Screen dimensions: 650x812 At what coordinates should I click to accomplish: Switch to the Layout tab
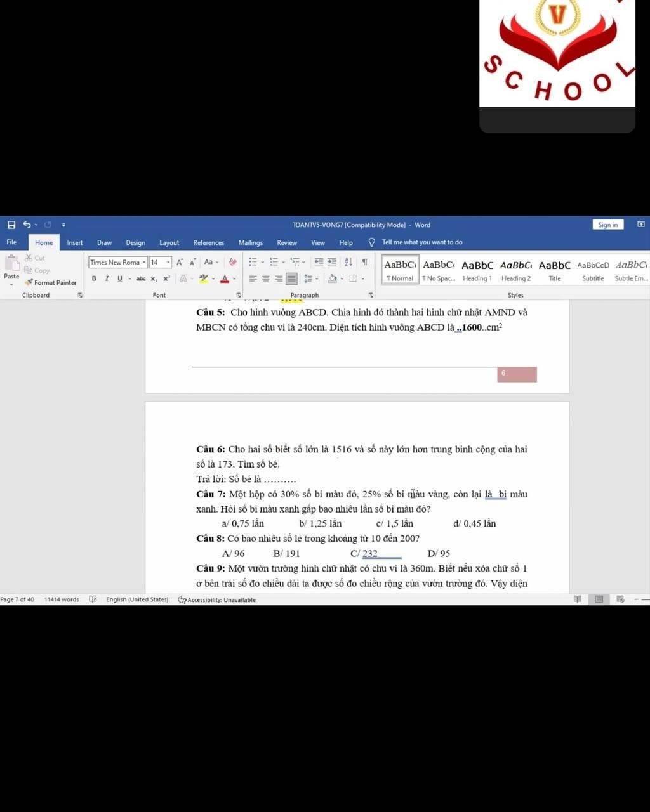point(169,242)
